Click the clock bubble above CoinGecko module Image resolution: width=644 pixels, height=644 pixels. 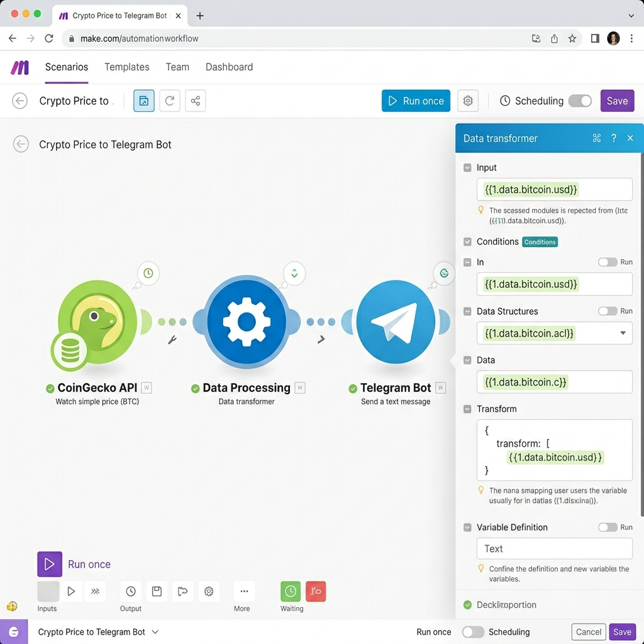(x=148, y=273)
